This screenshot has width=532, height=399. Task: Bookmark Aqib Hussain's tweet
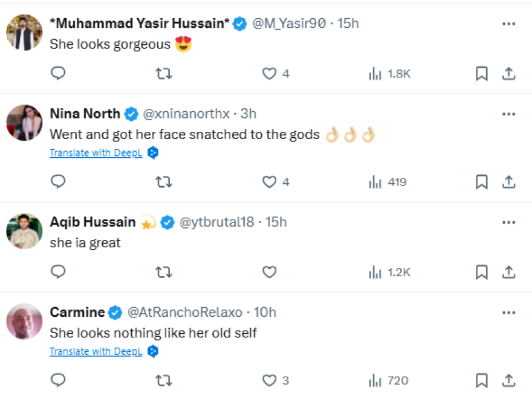[481, 273]
